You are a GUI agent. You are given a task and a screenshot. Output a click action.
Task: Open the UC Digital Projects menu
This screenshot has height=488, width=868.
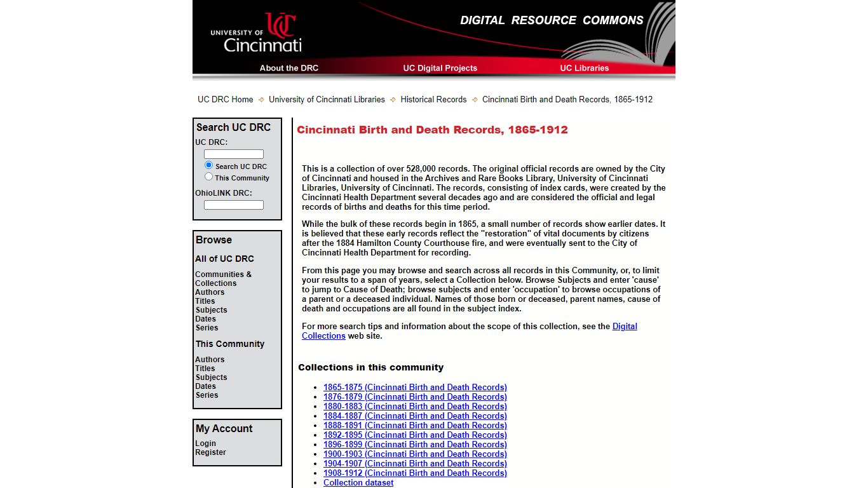[x=440, y=68]
